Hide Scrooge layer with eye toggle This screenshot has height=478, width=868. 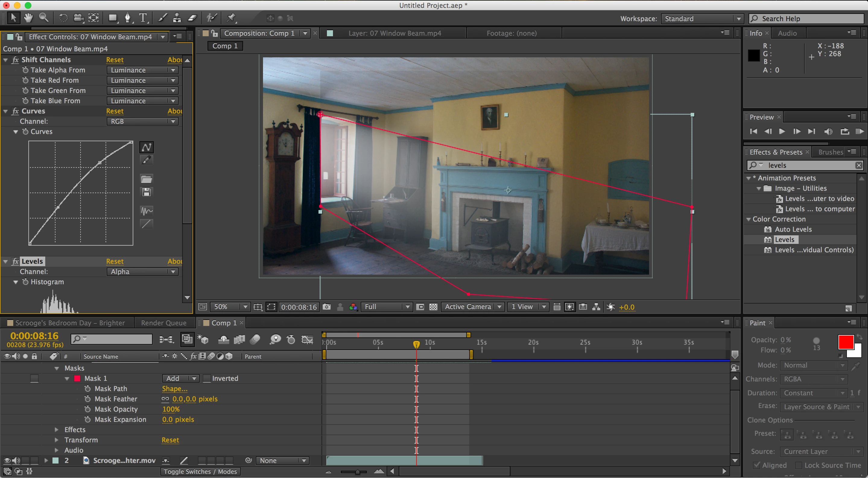pyautogui.click(x=7, y=460)
